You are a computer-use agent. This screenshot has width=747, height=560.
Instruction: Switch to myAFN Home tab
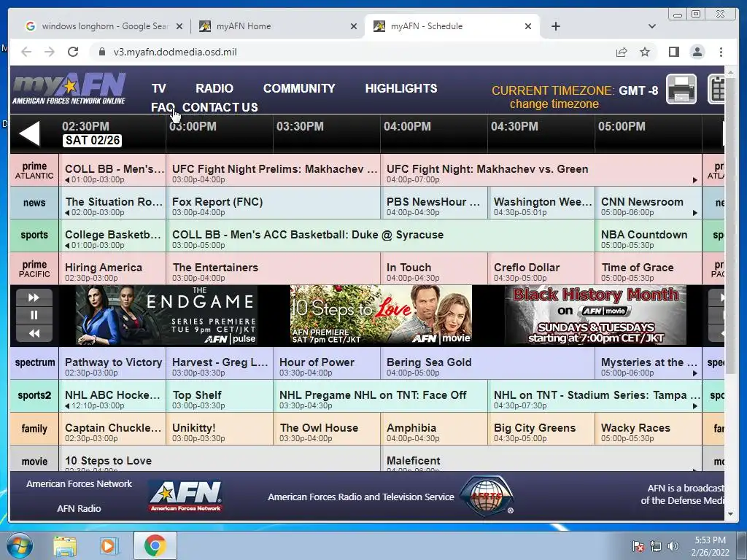[278, 26]
